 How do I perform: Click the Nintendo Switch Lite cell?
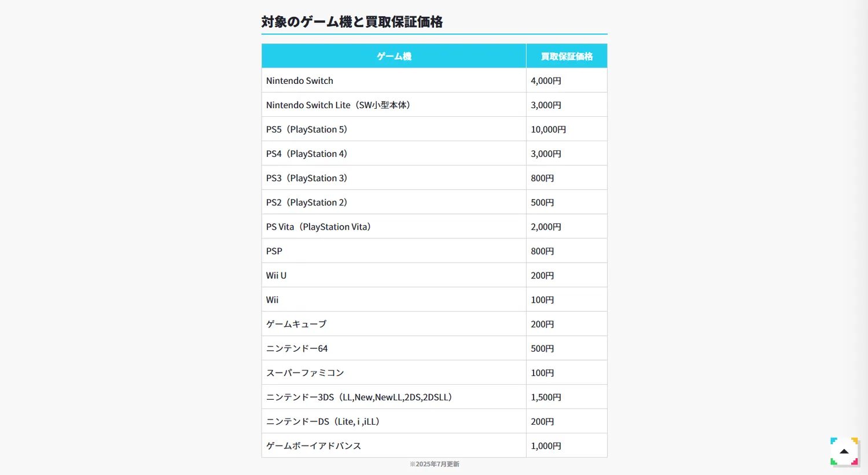click(338, 105)
